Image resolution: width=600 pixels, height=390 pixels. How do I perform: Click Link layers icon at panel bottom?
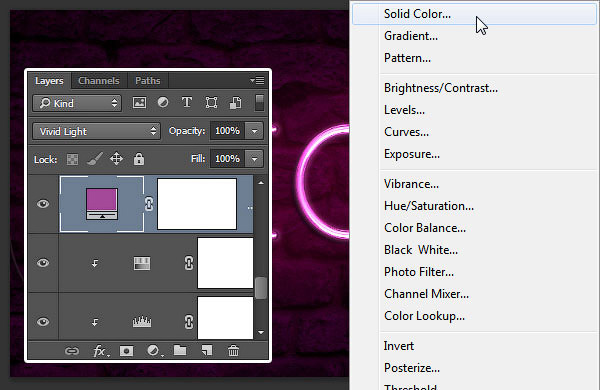(x=72, y=351)
